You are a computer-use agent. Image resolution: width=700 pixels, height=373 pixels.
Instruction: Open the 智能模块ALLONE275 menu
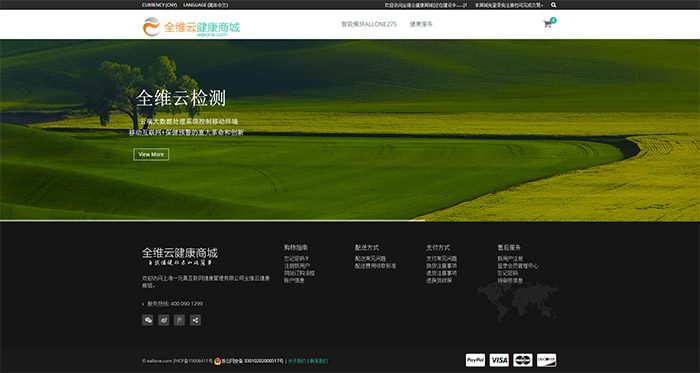[369, 24]
